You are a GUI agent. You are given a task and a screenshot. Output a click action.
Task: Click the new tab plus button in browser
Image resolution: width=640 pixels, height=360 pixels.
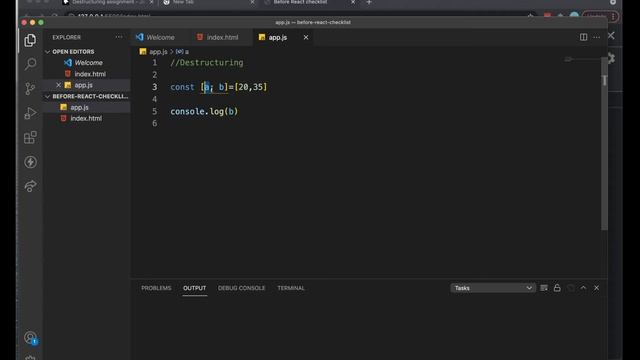pos(369,2)
